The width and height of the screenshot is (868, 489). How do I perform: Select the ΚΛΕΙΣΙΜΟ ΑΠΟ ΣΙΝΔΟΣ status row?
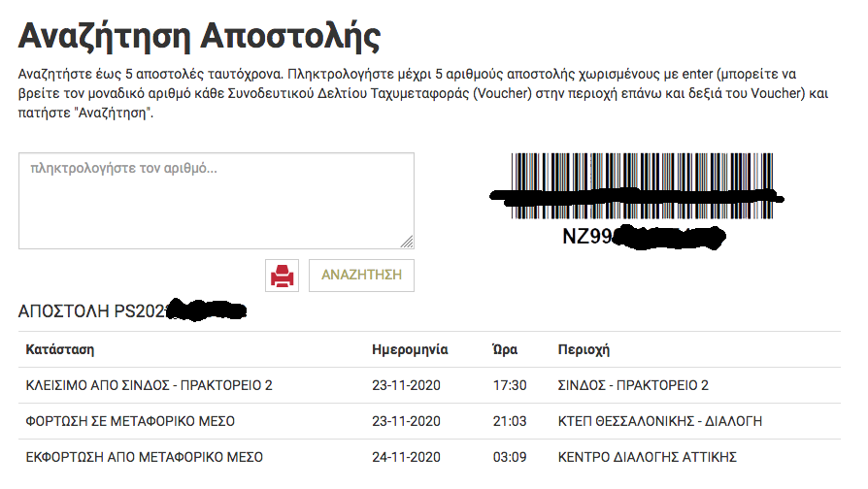[x=149, y=385]
